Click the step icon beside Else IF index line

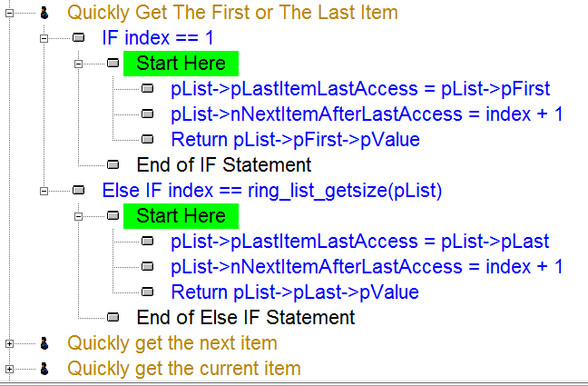[x=78, y=191]
